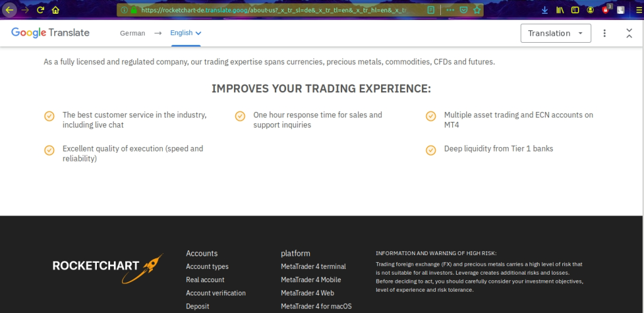Image resolution: width=644 pixels, height=313 pixels.
Task: Open MetaTrader 4 Mobile link
Action: click(311, 280)
